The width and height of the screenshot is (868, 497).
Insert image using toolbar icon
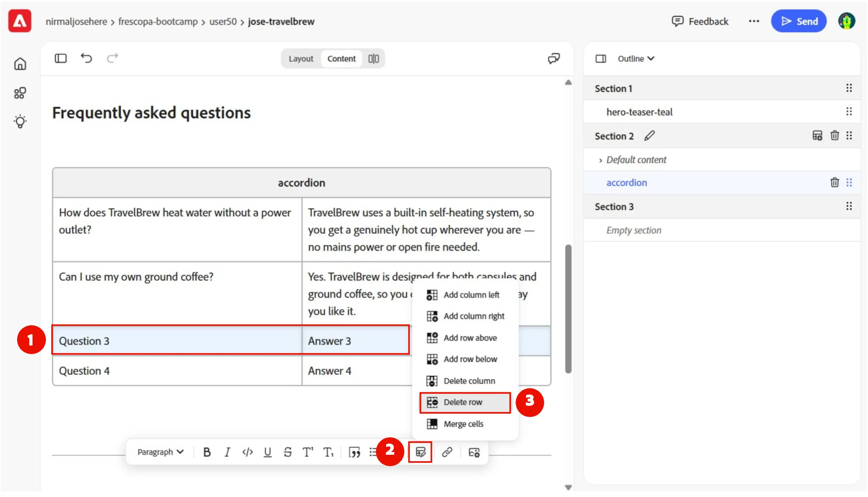pos(474,452)
